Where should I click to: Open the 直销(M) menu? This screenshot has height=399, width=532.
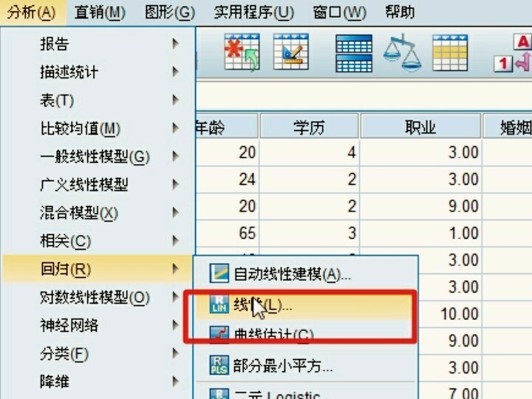[x=100, y=13]
